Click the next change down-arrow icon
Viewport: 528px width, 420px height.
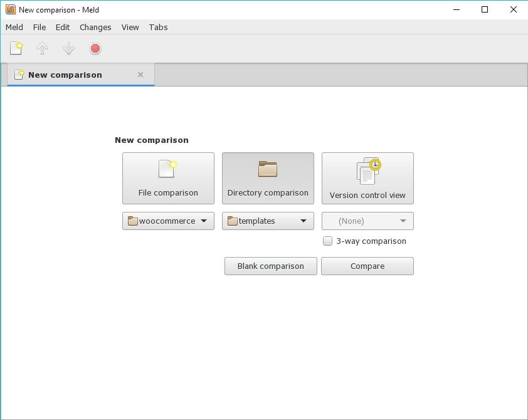point(69,48)
